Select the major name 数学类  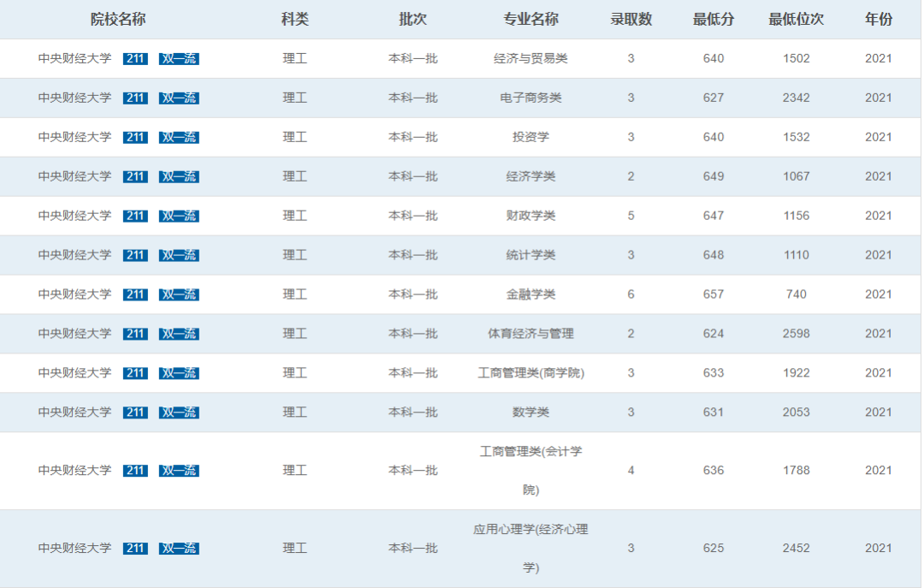pyautogui.click(x=530, y=413)
